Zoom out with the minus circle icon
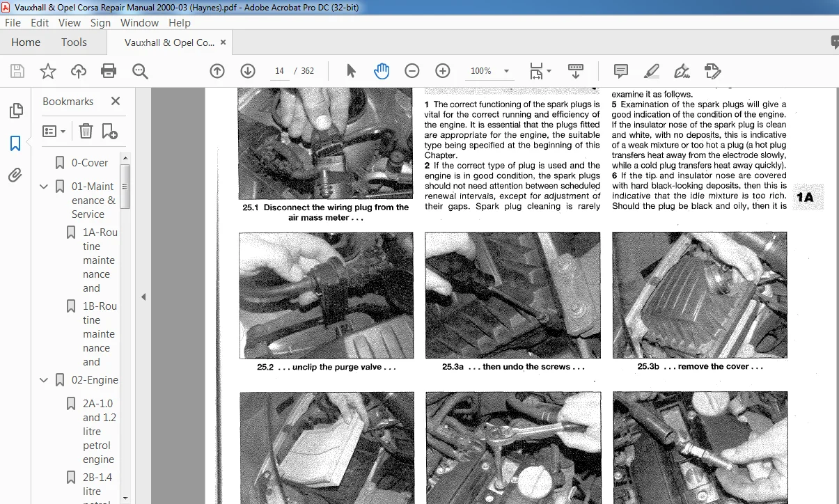The image size is (839, 504). pyautogui.click(x=412, y=71)
